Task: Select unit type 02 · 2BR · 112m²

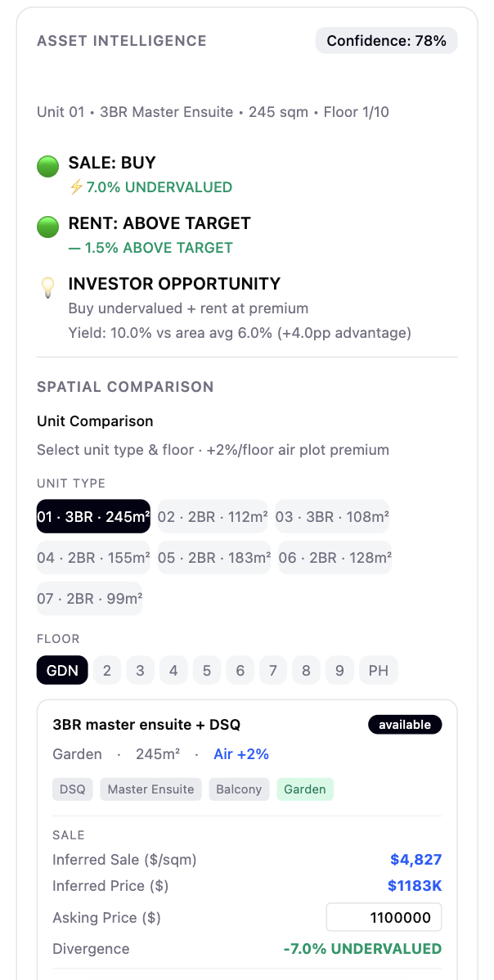Action: click(x=213, y=516)
